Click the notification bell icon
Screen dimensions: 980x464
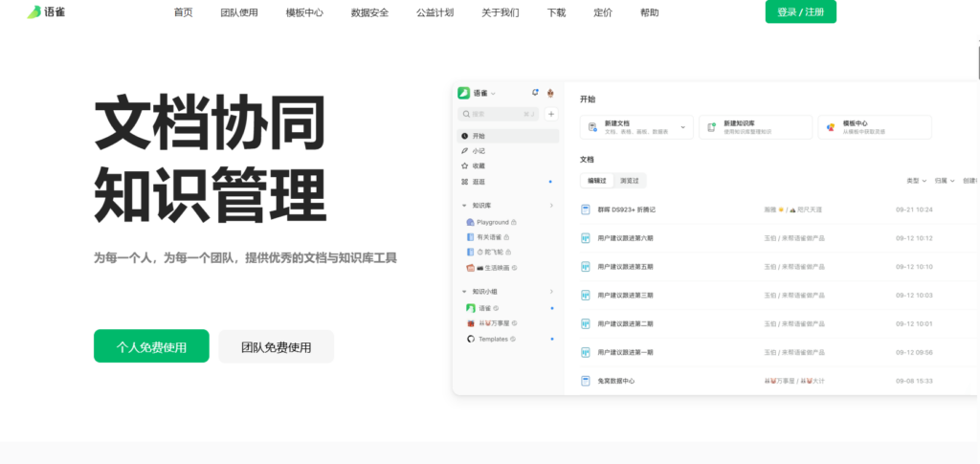pyautogui.click(x=535, y=93)
